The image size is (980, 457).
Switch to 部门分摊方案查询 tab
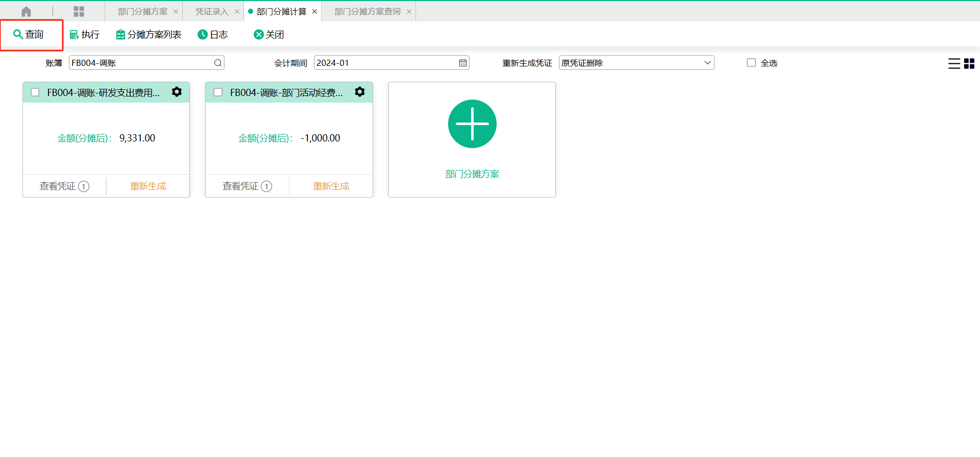click(x=367, y=11)
